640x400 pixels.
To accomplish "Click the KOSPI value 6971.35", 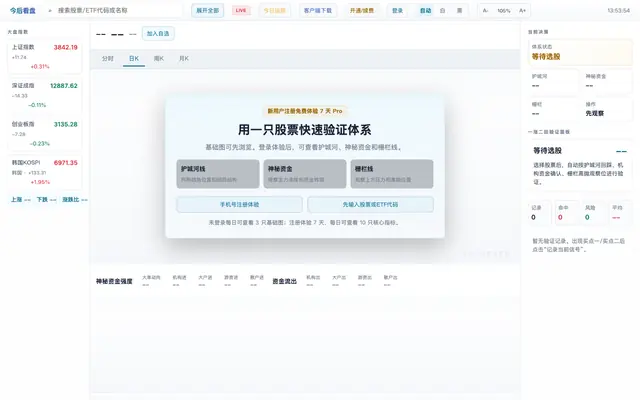I will tap(65, 163).
